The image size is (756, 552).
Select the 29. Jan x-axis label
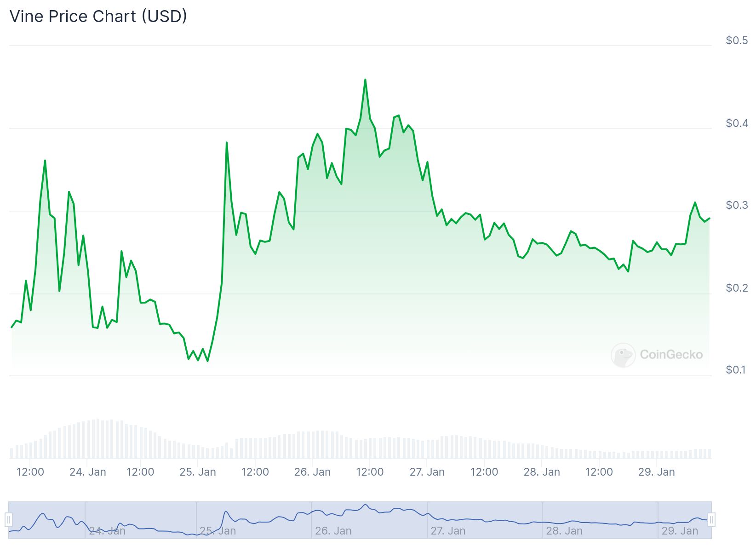click(656, 472)
